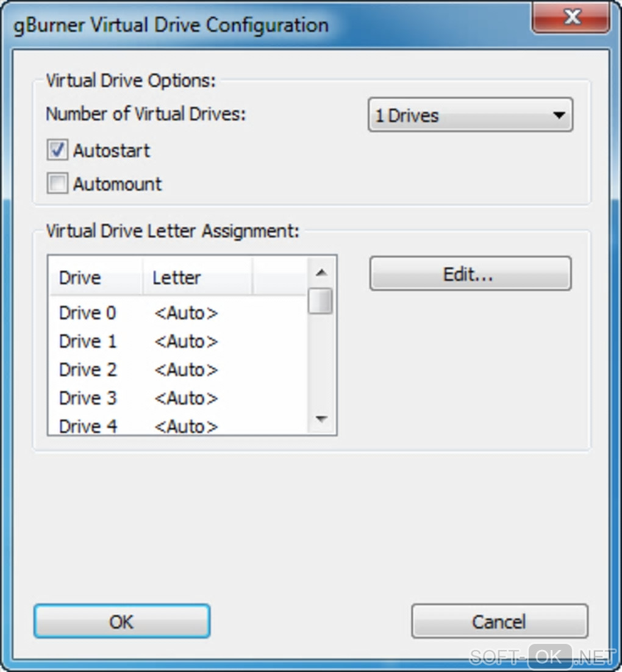Screen dimensions: 622x672
Task: Click the drive list scrollbar thumb
Action: tap(320, 301)
